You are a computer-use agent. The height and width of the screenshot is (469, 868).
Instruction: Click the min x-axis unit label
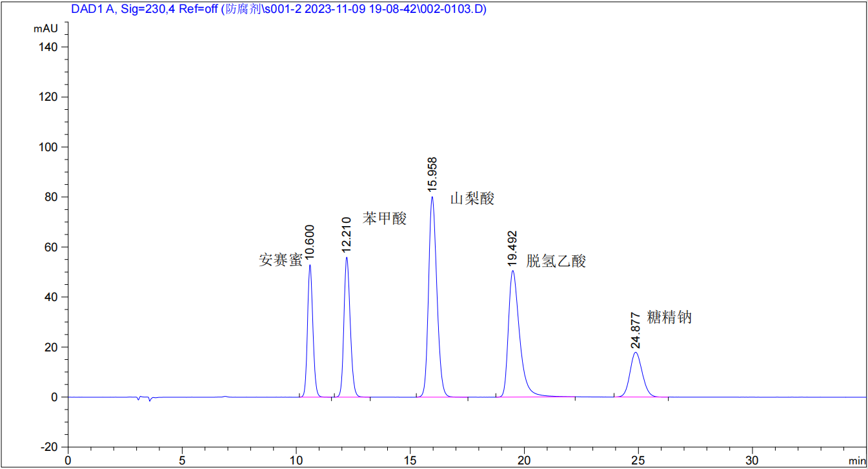pyautogui.click(x=856, y=461)
